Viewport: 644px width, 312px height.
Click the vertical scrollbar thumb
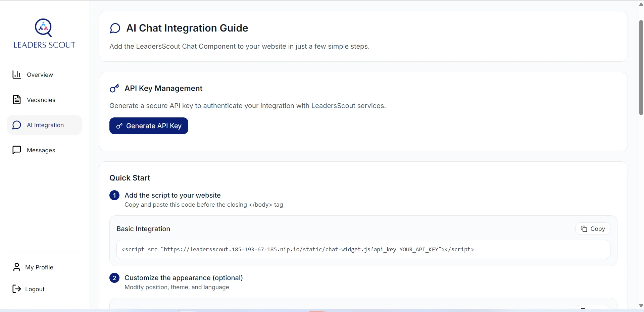(641, 67)
